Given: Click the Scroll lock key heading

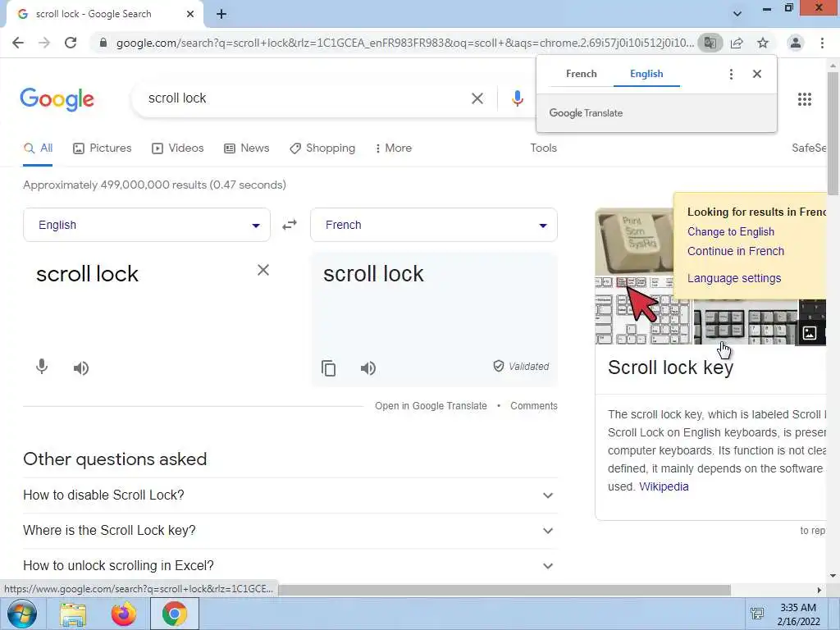Looking at the screenshot, I should [670, 367].
